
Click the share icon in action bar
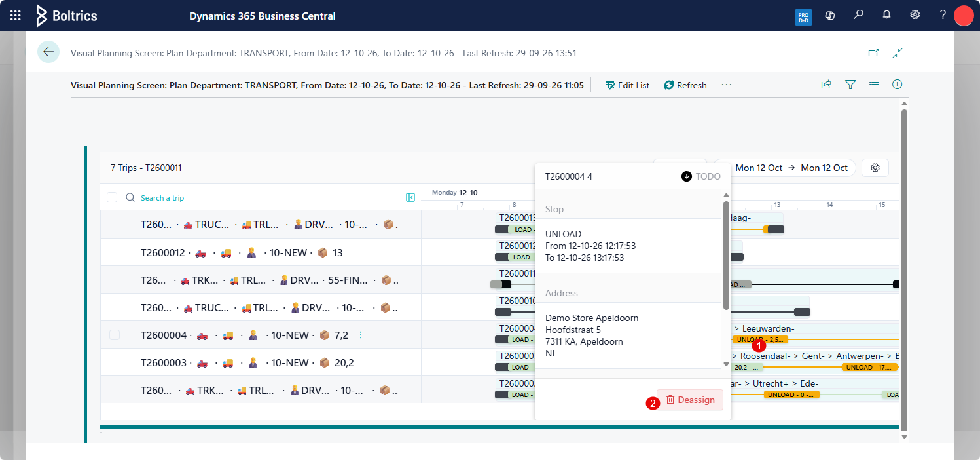(x=827, y=85)
